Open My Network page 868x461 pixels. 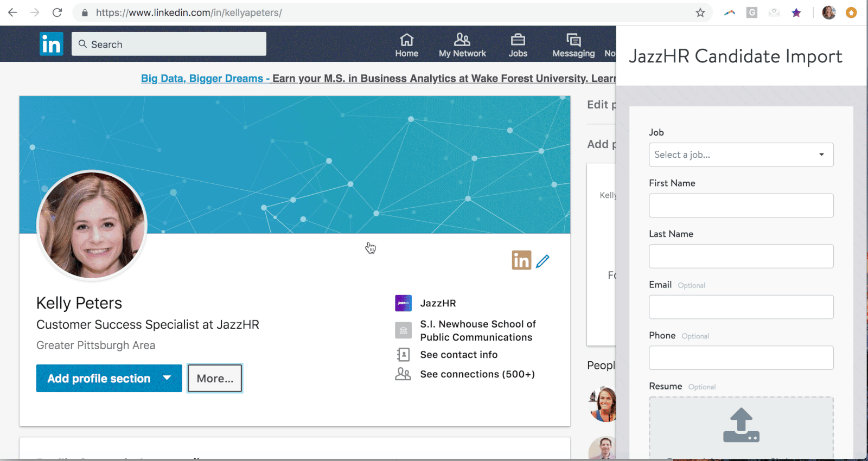tap(462, 46)
